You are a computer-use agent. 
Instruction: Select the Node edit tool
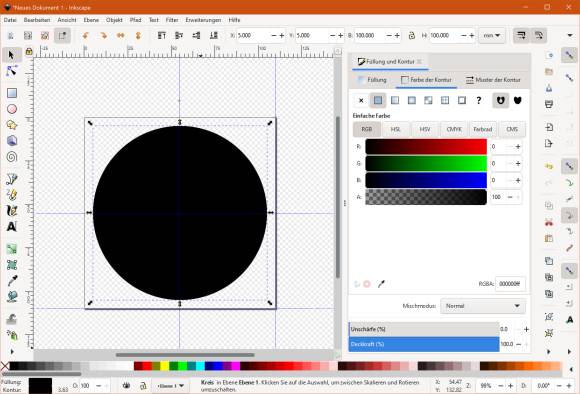tap(11, 71)
